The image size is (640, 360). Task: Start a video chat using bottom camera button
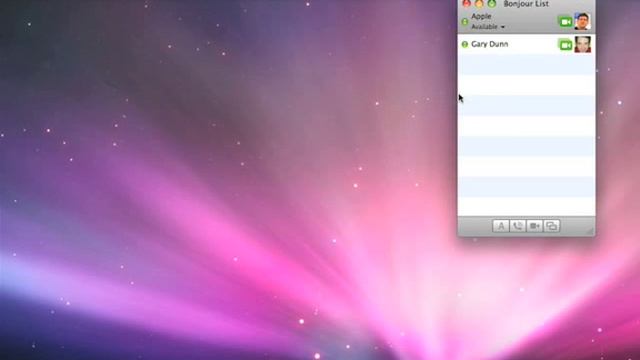pos(535,226)
